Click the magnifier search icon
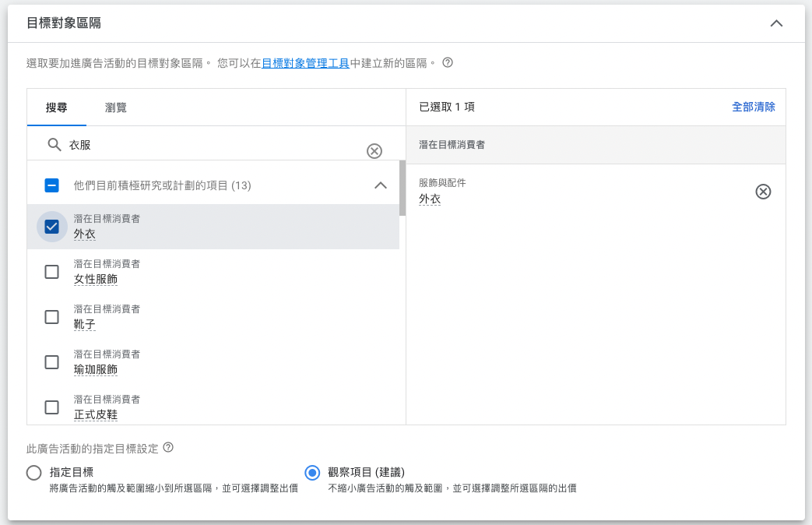 click(x=54, y=145)
